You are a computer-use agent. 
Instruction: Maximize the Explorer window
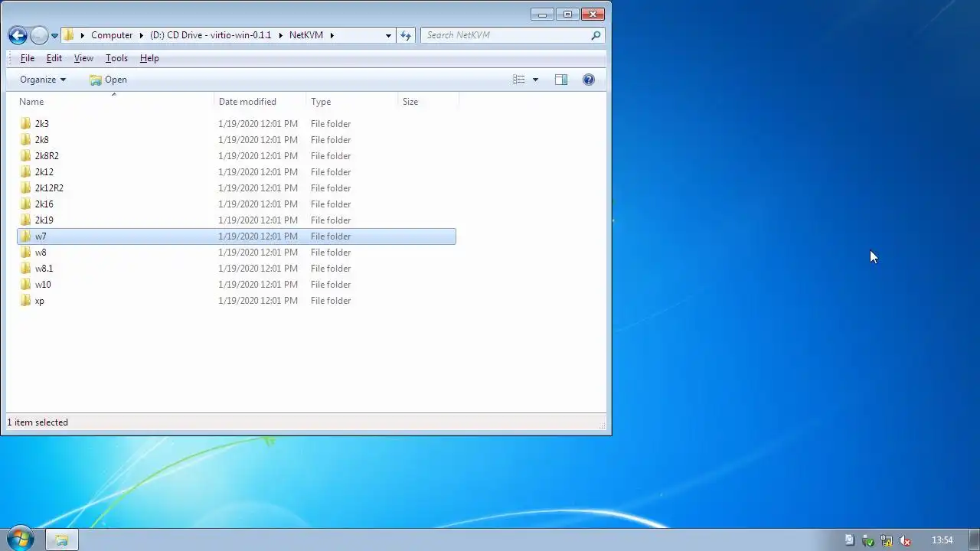(567, 14)
